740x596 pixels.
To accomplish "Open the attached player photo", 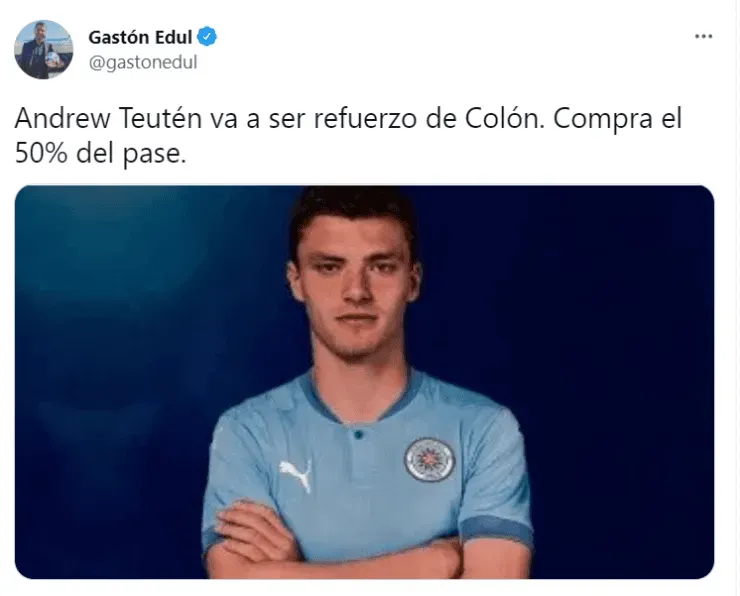I will tap(364, 382).
